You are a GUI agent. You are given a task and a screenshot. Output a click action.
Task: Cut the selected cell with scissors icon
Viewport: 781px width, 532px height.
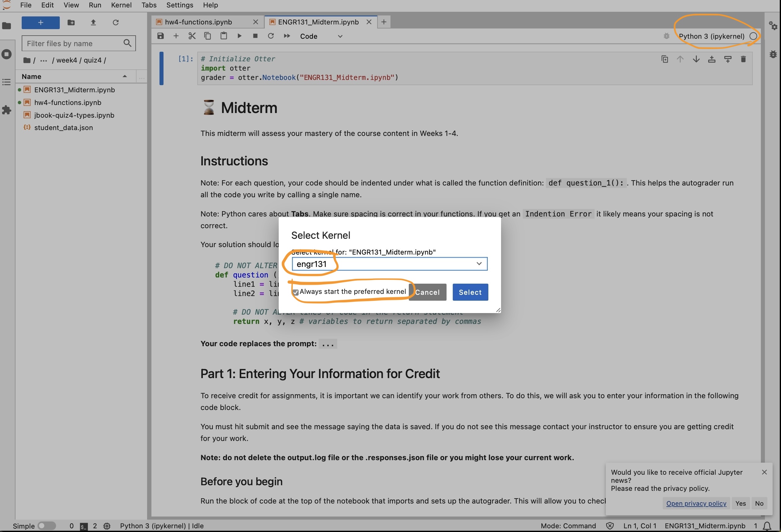point(192,36)
